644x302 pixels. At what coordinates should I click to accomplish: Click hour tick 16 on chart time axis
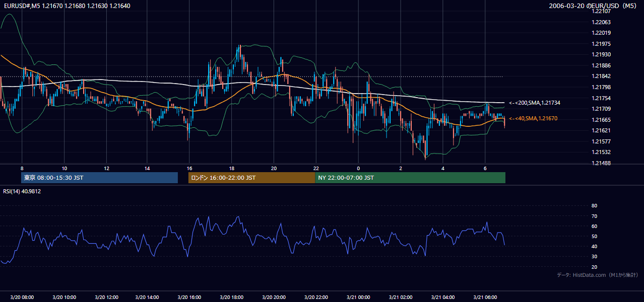tap(189, 168)
